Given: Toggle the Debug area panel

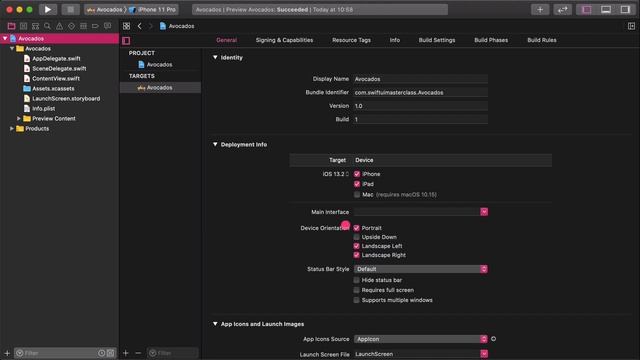Looking at the screenshot, I should [606, 9].
